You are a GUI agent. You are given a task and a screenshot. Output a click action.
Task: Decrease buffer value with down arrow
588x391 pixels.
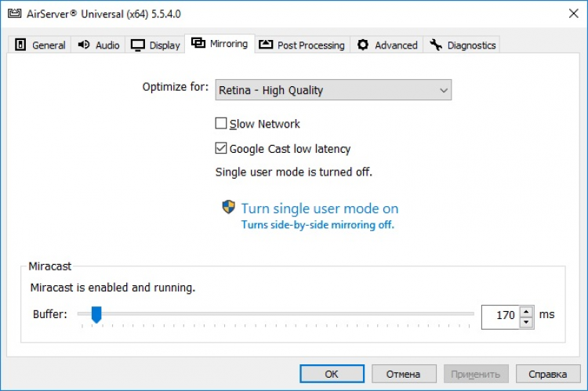pos(527,322)
